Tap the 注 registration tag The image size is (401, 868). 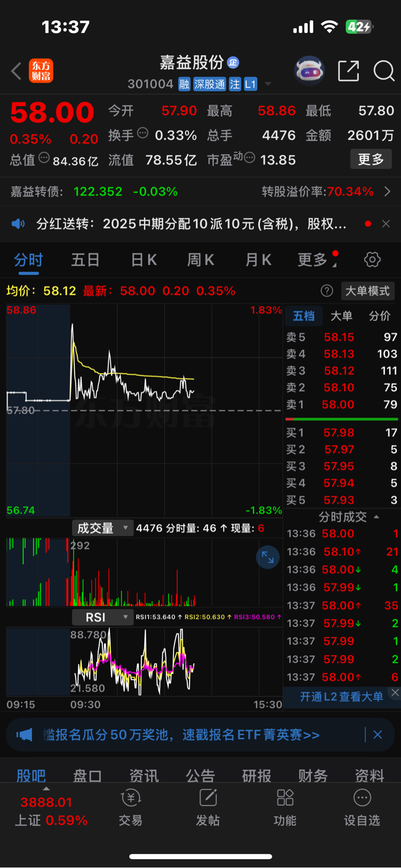coord(235,84)
